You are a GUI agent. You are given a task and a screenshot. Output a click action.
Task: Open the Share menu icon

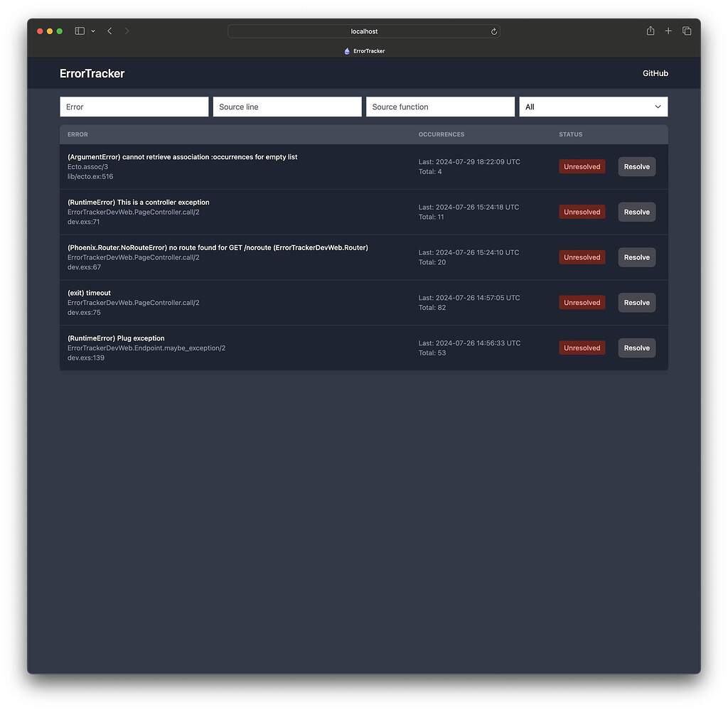tap(650, 31)
